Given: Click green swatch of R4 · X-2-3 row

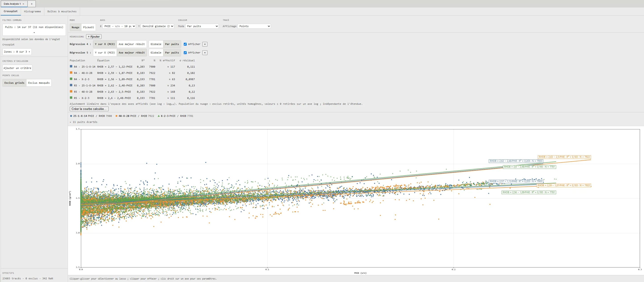Looking at the screenshot, I should coord(71,79).
